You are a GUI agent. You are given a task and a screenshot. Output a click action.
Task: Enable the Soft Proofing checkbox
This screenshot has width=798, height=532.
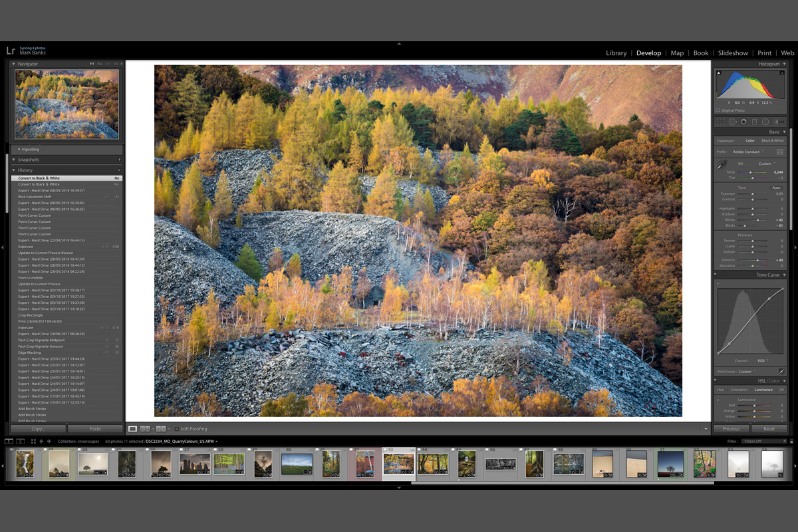tap(176, 429)
